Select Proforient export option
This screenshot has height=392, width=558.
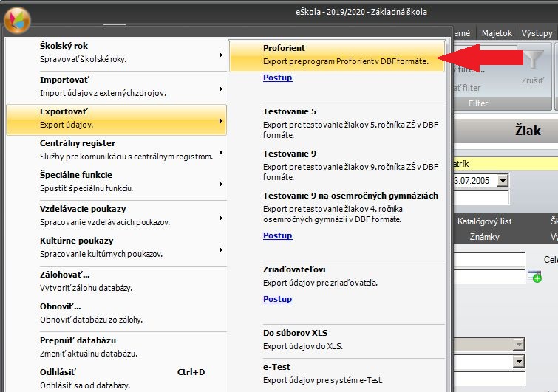pyautogui.click(x=337, y=55)
